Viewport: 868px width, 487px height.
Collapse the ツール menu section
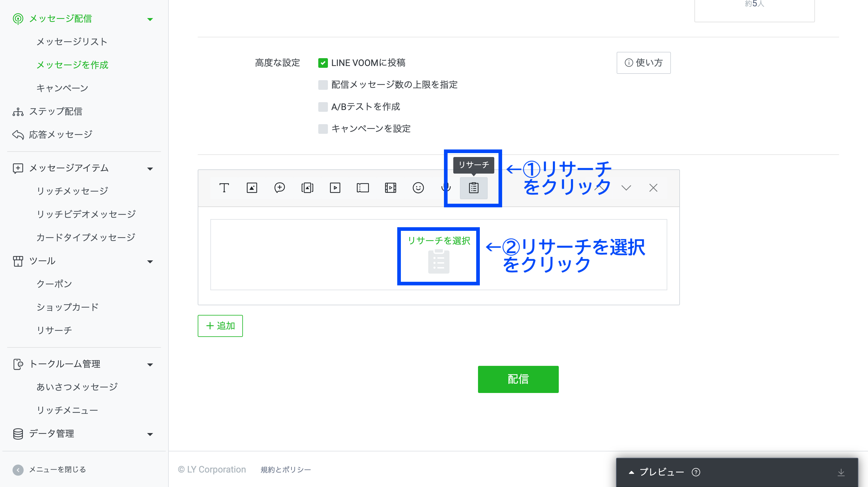(150, 262)
